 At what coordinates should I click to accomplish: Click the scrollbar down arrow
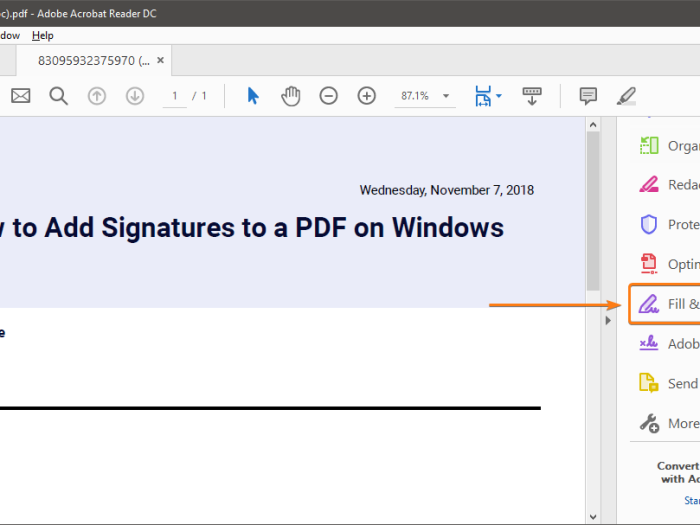pyautogui.click(x=593, y=517)
